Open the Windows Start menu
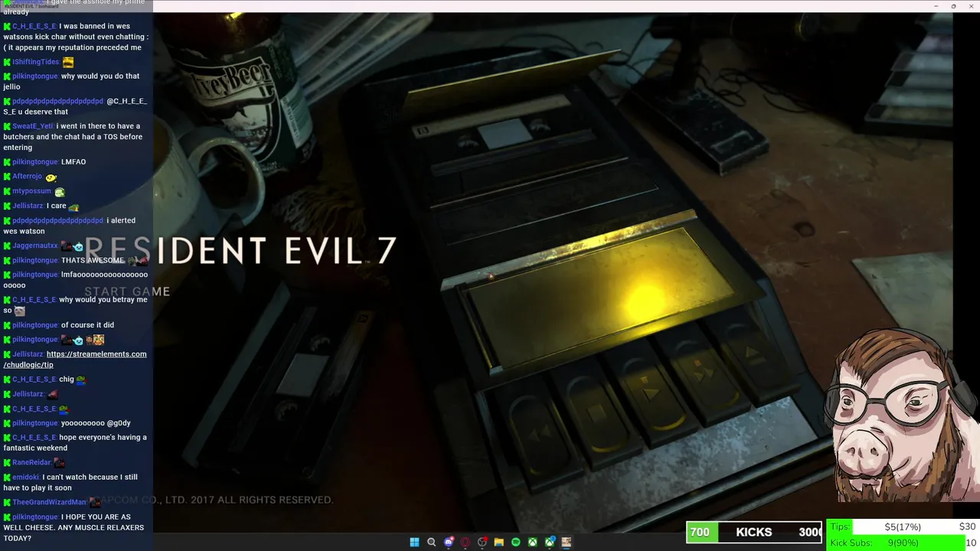 (414, 542)
